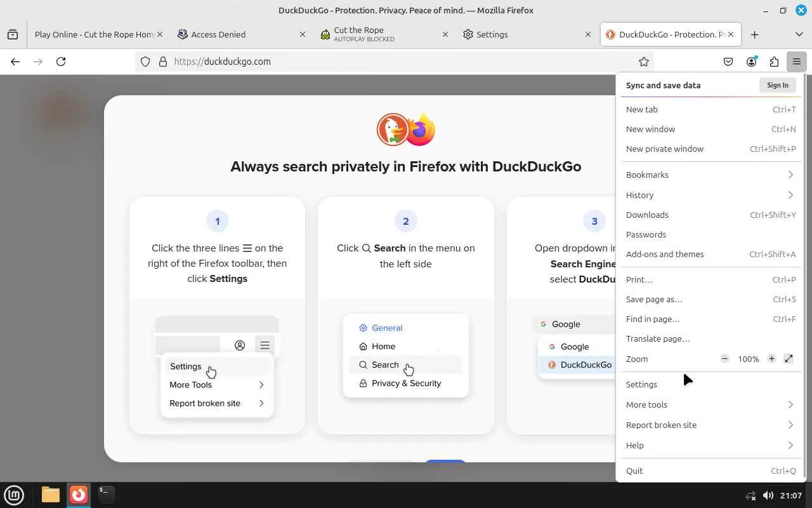This screenshot has height=508, width=812.
Task: Open Downloads from the menu
Action: [710, 215]
